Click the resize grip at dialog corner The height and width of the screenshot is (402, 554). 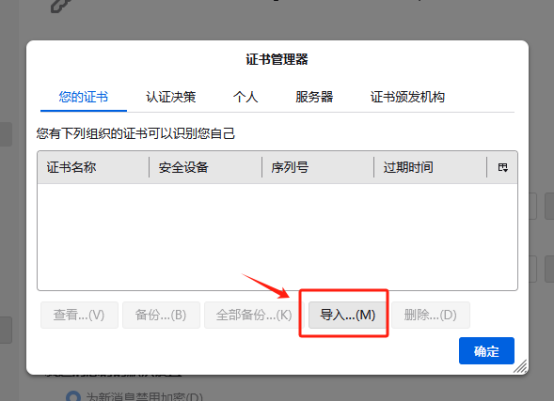coord(520,367)
